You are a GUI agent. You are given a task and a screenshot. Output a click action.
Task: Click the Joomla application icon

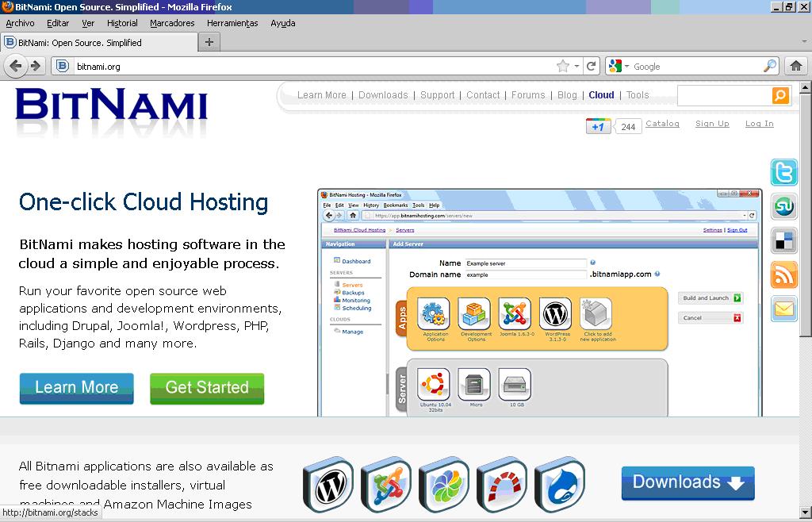[x=385, y=484]
